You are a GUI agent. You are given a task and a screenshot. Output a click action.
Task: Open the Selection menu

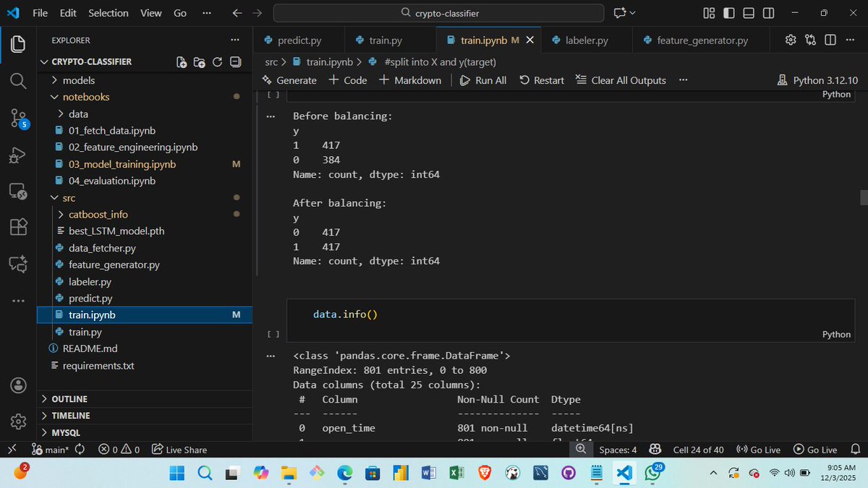(x=108, y=12)
